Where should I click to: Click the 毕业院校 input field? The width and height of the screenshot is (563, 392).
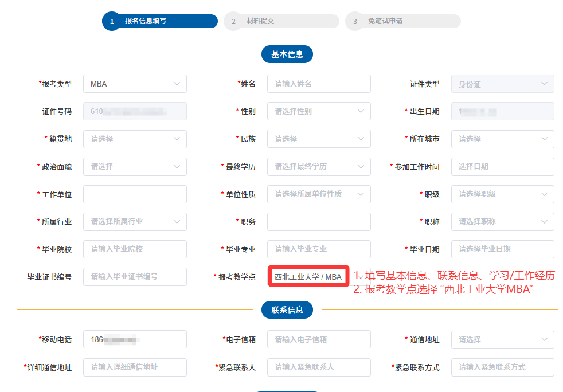(134, 249)
